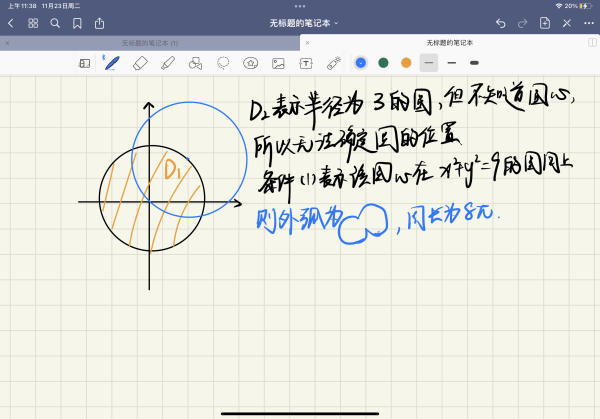Choose the thickest stroke width
This screenshot has height=419, width=600.
pos(474,63)
